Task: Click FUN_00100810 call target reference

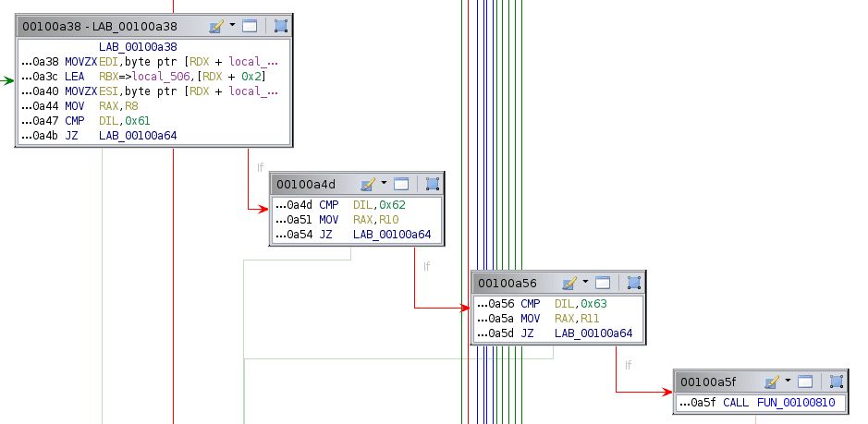Action: point(795,404)
